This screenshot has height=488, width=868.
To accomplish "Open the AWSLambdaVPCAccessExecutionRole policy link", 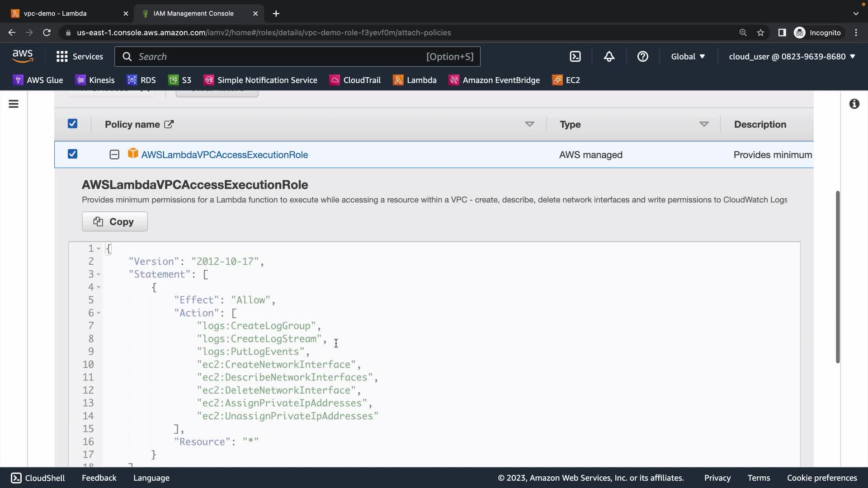I will coord(224,155).
